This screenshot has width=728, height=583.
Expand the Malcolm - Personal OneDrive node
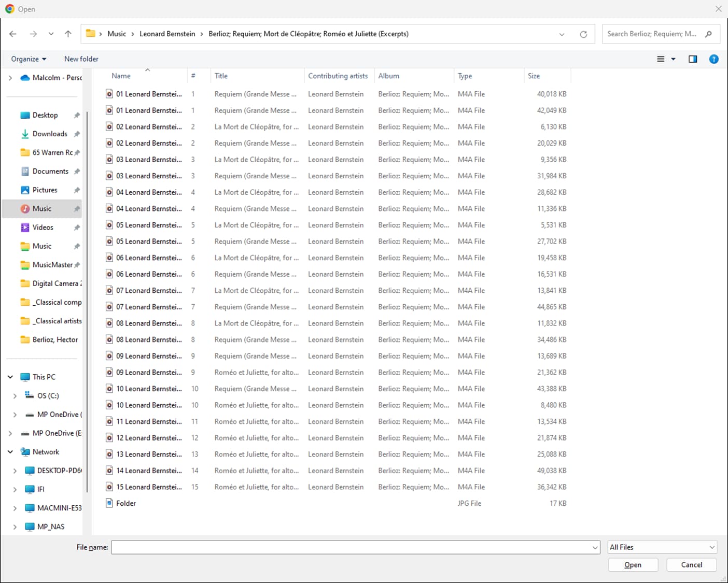pos(10,78)
